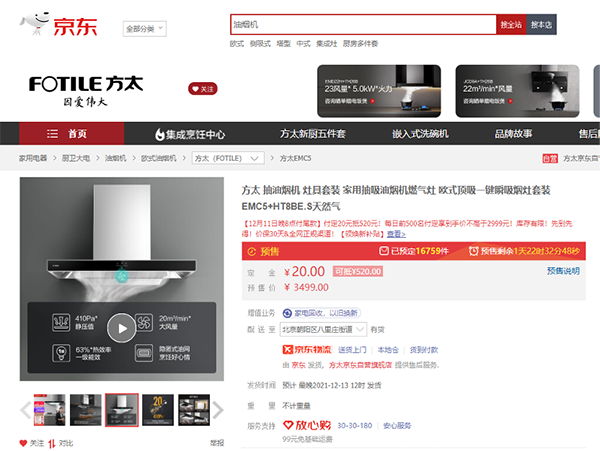Screen dimensions: 600x451
Task: Click the 预售 clock icon banner
Action: coord(264,251)
